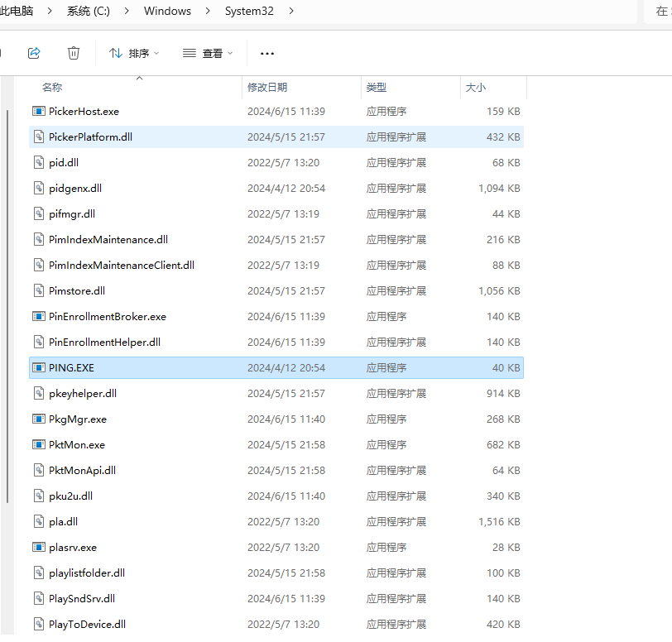The height and width of the screenshot is (642, 672).
Task: Sort by 名称 column header
Action: click(x=52, y=88)
